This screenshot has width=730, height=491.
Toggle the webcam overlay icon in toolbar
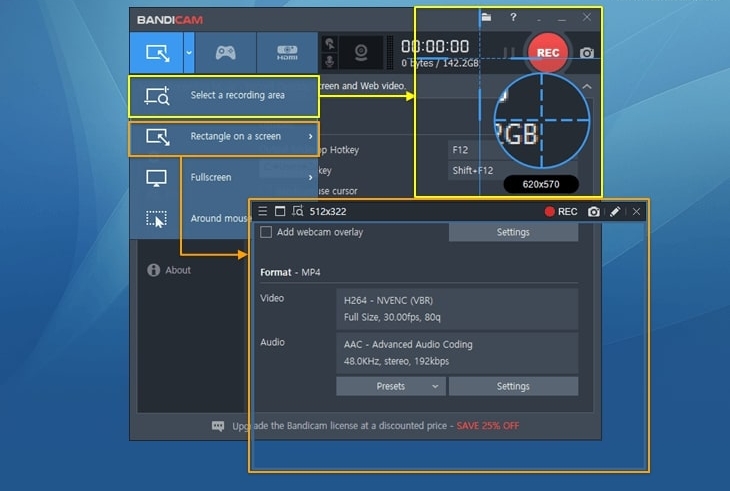tap(361, 53)
